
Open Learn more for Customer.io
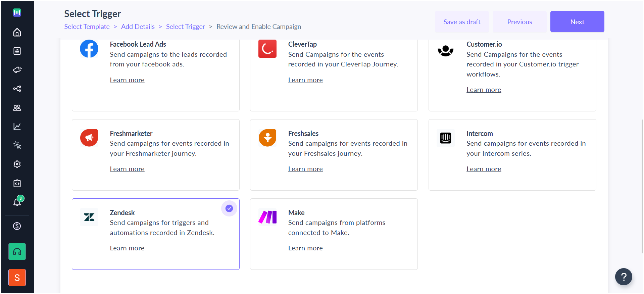(x=484, y=90)
